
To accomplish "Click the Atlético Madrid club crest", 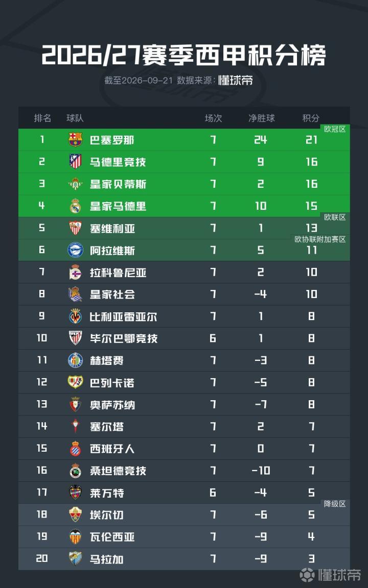I will (x=76, y=162).
